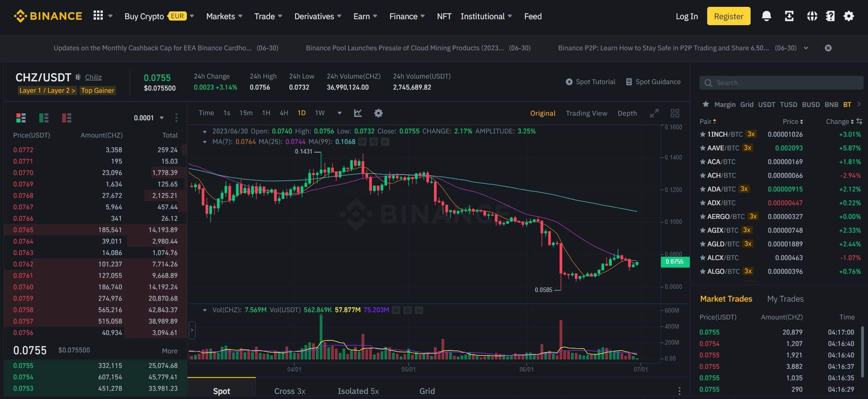Open more time intervals dropdown arrow
868x399 pixels.
[x=339, y=113]
